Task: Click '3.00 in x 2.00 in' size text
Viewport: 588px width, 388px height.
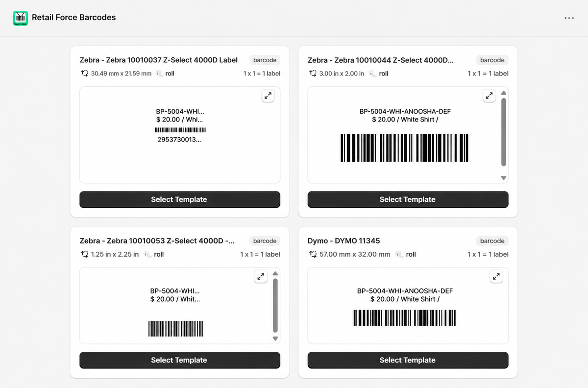Action: click(x=342, y=73)
